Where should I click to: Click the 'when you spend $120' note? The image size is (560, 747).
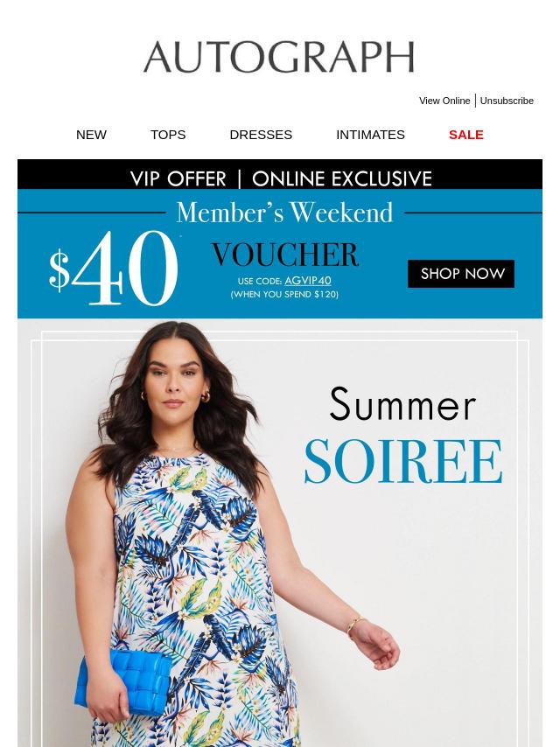coord(284,295)
